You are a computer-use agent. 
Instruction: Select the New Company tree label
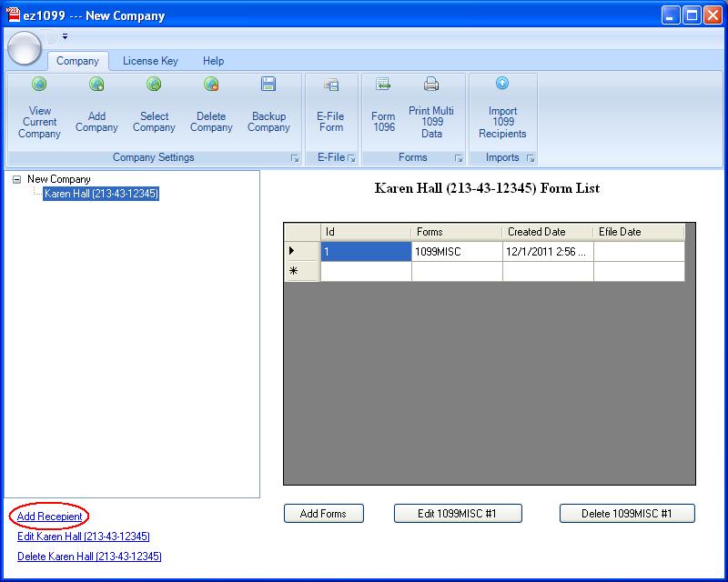pos(59,179)
